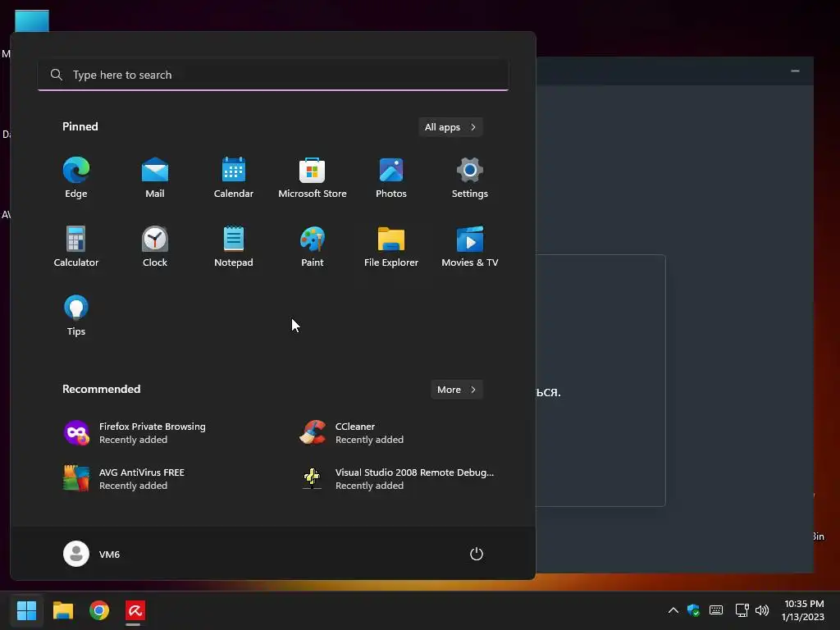This screenshot has height=630, width=840.
Task: Click the Windows Start button on taskbar
Action: click(26, 610)
